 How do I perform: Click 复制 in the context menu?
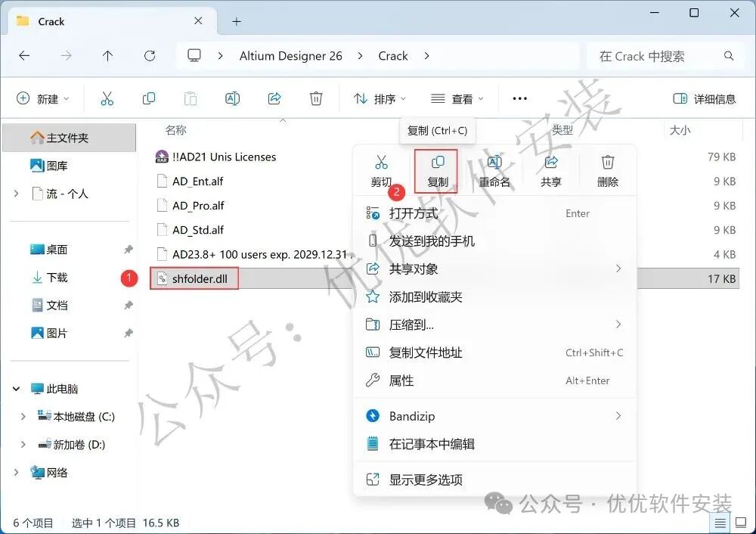coord(437,171)
